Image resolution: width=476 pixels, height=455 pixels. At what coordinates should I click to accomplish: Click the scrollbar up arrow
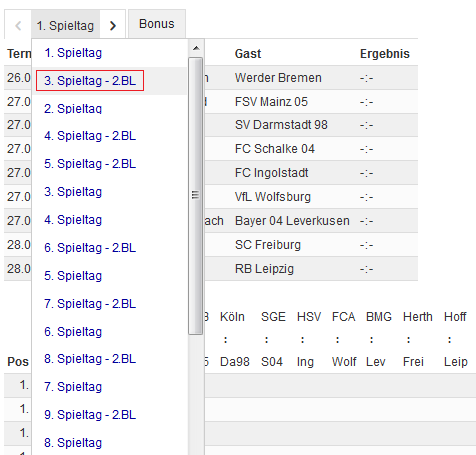[196, 48]
